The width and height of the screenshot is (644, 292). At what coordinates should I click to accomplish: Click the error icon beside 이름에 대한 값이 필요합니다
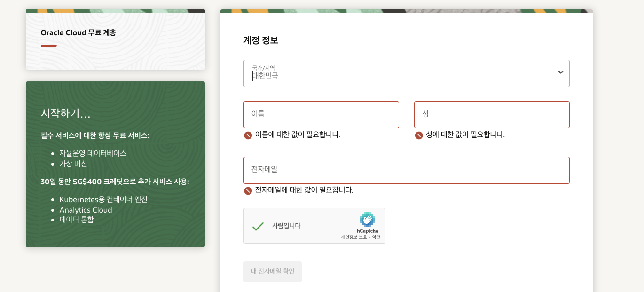(248, 135)
